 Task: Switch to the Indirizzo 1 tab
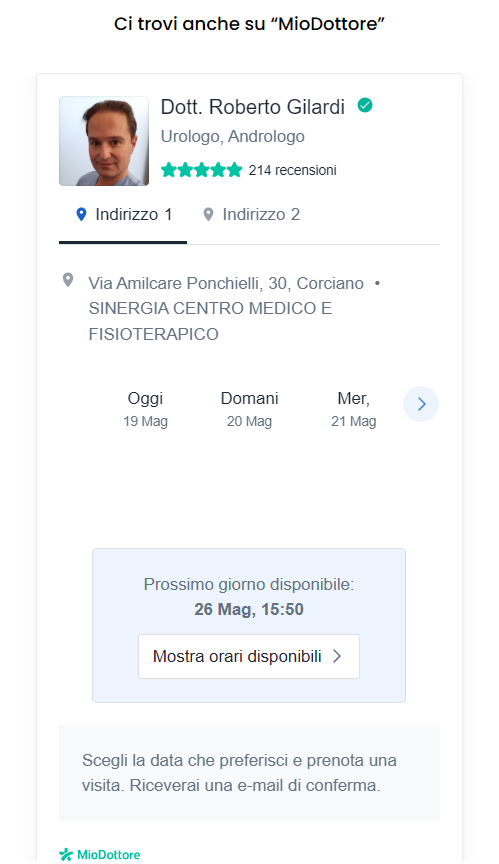pos(123,215)
